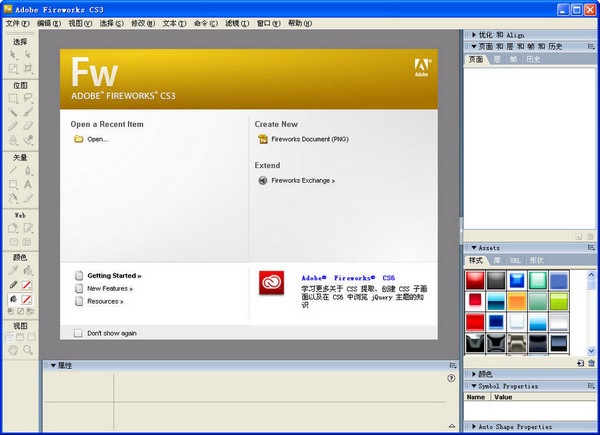Choose the Marquee tool in bitmap section
The width and height of the screenshot is (600, 435).
13,98
